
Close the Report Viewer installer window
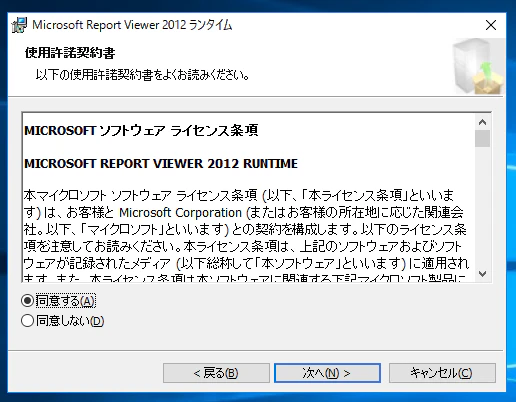[491, 25]
